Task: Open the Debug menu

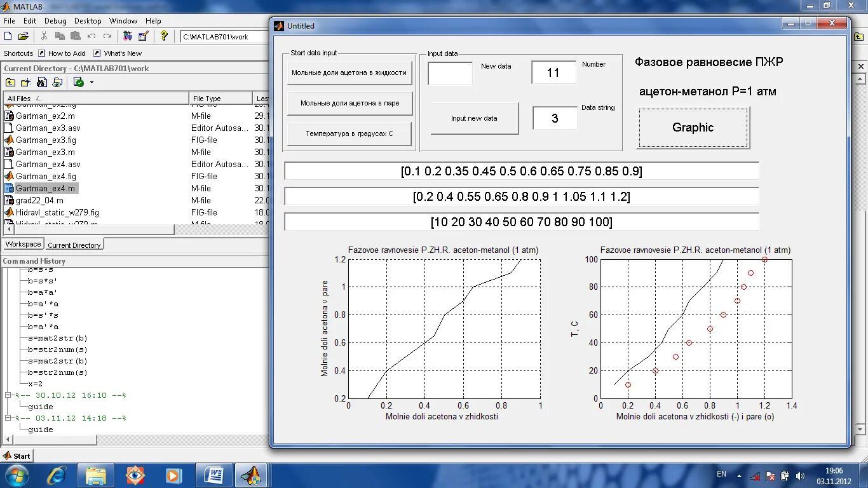Action: (55, 21)
